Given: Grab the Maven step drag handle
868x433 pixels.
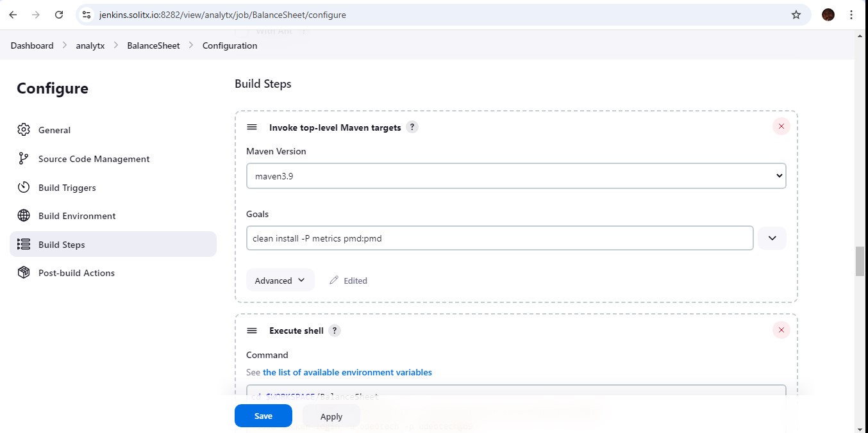Looking at the screenshot, I should 252,127.
